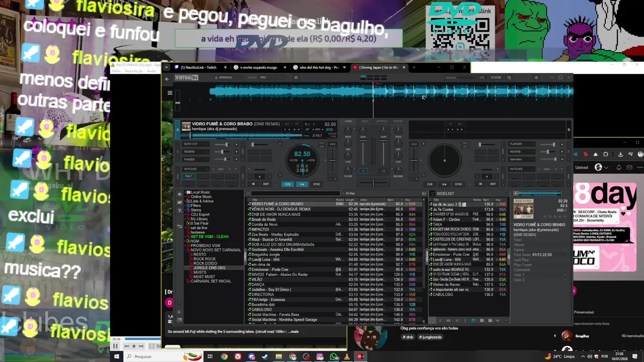Switch to 'n enche ouçando musga' tab
This screenshot has height=362, width=644.
[x=259, y=67]
